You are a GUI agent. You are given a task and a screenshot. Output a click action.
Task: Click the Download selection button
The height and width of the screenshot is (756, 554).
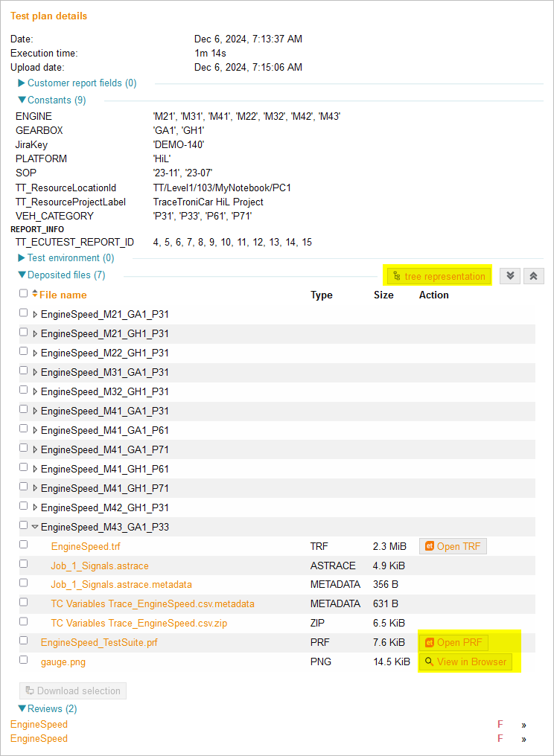click(73, 691)
